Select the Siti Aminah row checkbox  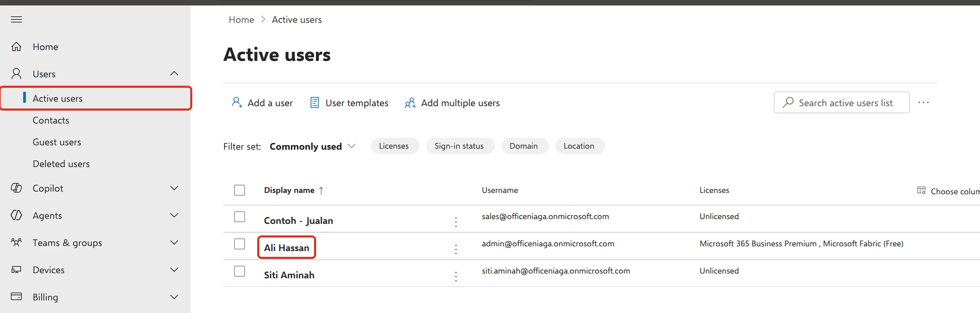(239, 271)
